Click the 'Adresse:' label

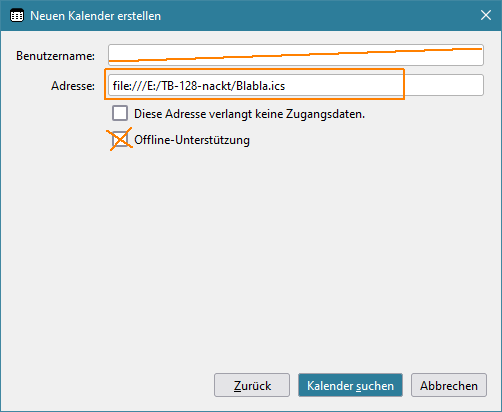(73, 86)
